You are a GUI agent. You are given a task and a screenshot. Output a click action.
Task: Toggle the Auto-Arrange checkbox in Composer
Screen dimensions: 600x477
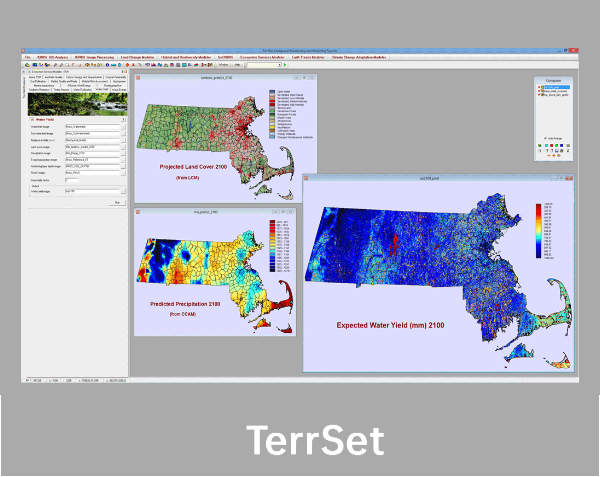click(x=545, y=138)
